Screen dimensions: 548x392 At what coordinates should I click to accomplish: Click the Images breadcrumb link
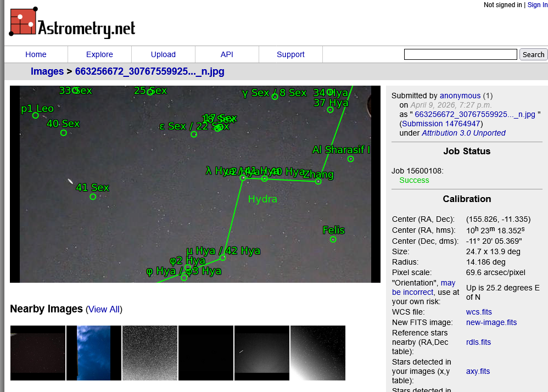click(x=47, y=71)
